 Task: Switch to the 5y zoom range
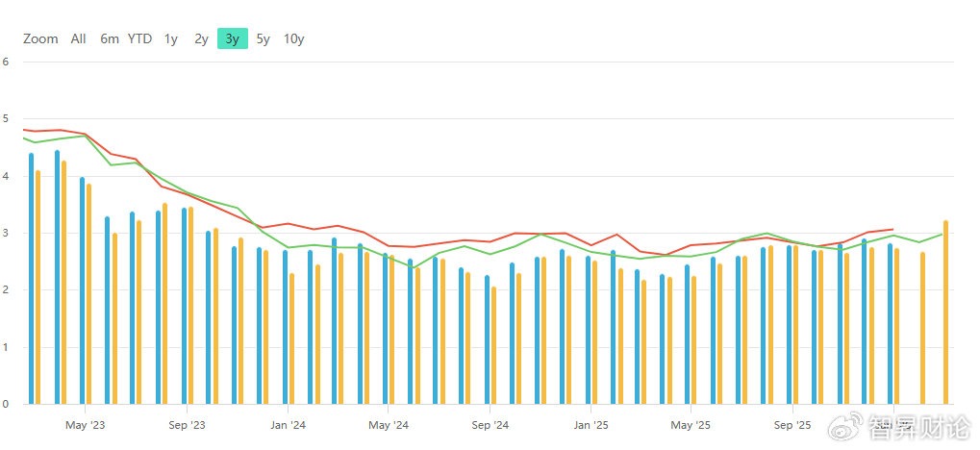coord(263,39)
